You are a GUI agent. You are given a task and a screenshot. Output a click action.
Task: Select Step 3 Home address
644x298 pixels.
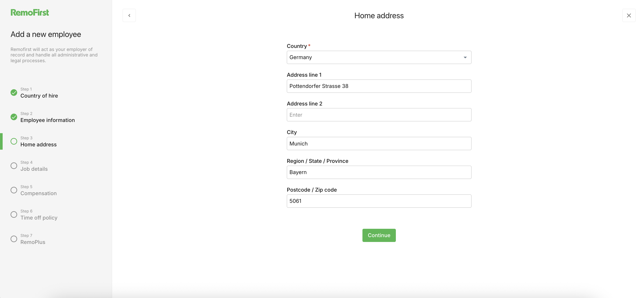(38, 142)
